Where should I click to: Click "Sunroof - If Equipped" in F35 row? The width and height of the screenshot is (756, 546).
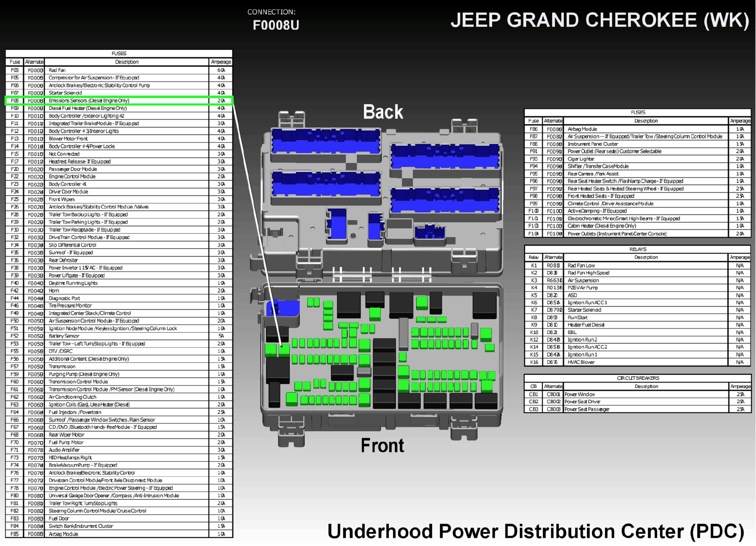coord(71,253)
